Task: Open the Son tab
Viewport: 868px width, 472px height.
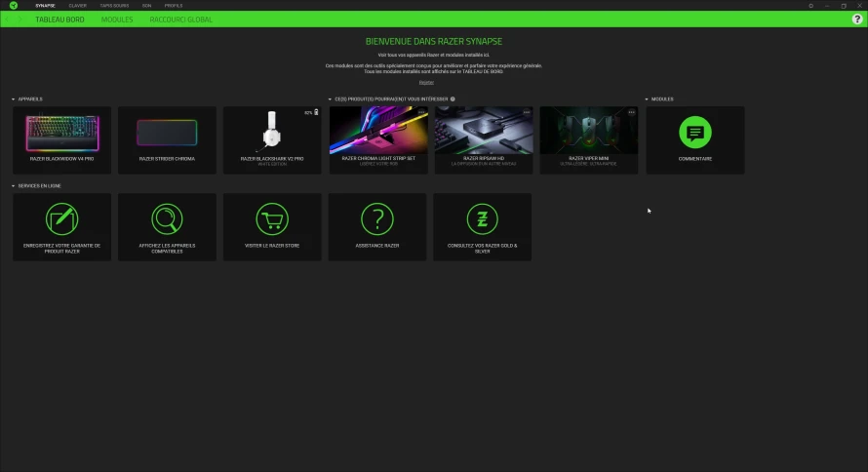Action: tap(146, 6)
